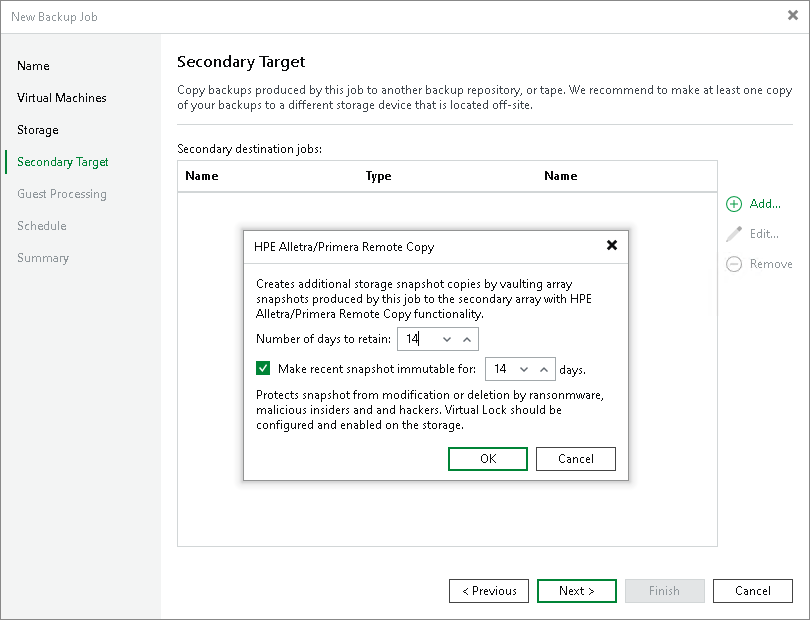The height and width of the screenshot is (620, 810).
Task: Click the Number of days to retain label
Action: tap(323, 339)
